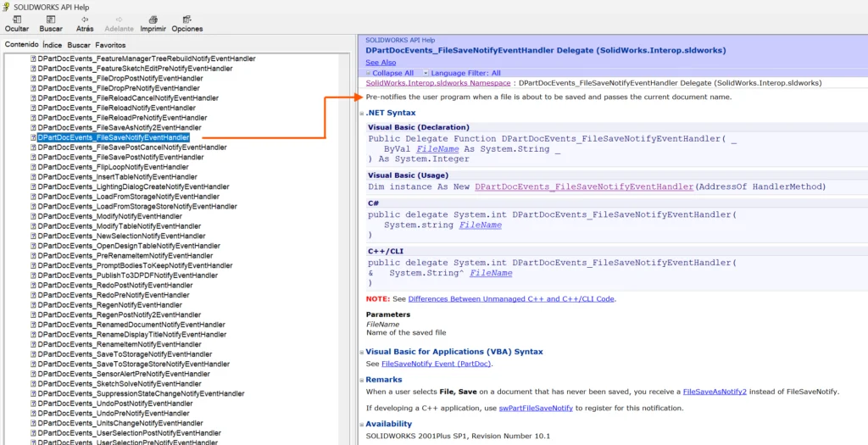Click the Collapse All toggle
This screenshot has height=445, width=868.
[390, 73]
